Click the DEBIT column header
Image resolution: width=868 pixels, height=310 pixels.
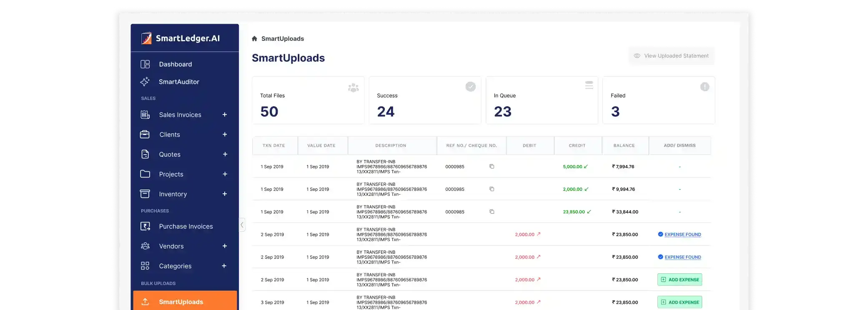pos(530,145)
